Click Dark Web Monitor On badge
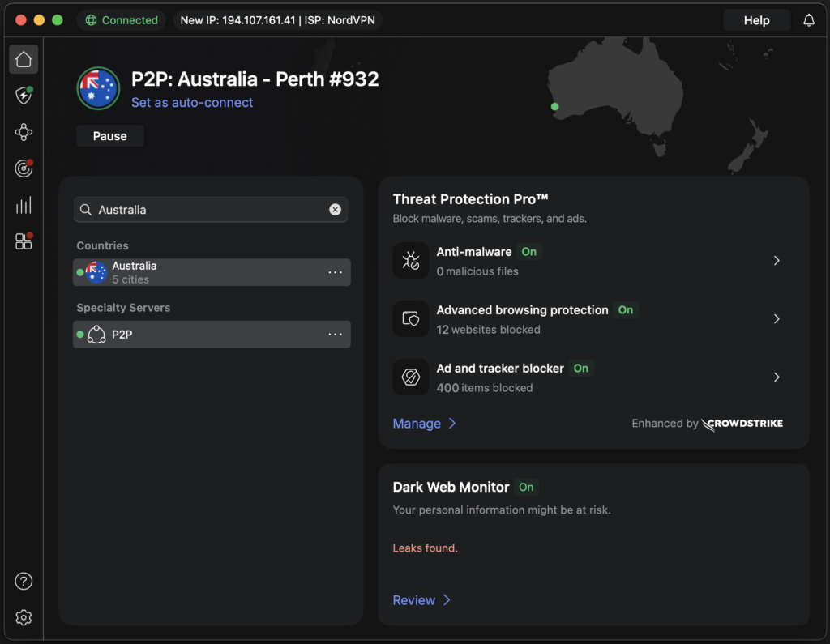The height and width of the screenshot is (644, 830). (x=526, y=487)
